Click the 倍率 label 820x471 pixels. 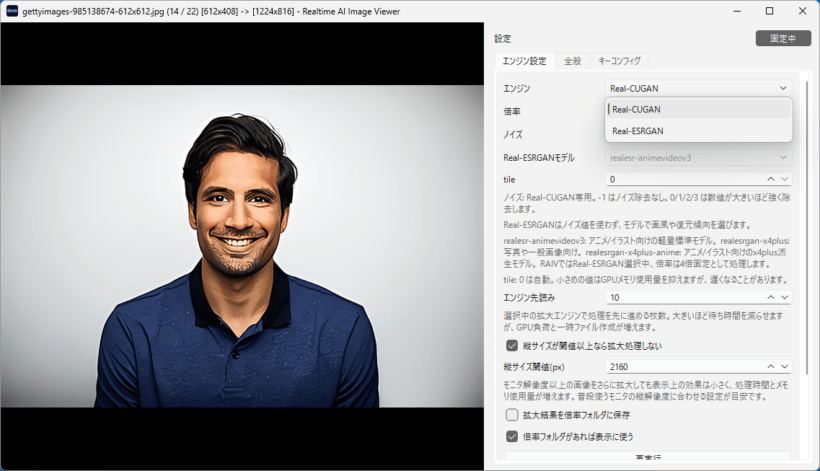(x=511, y=111)
